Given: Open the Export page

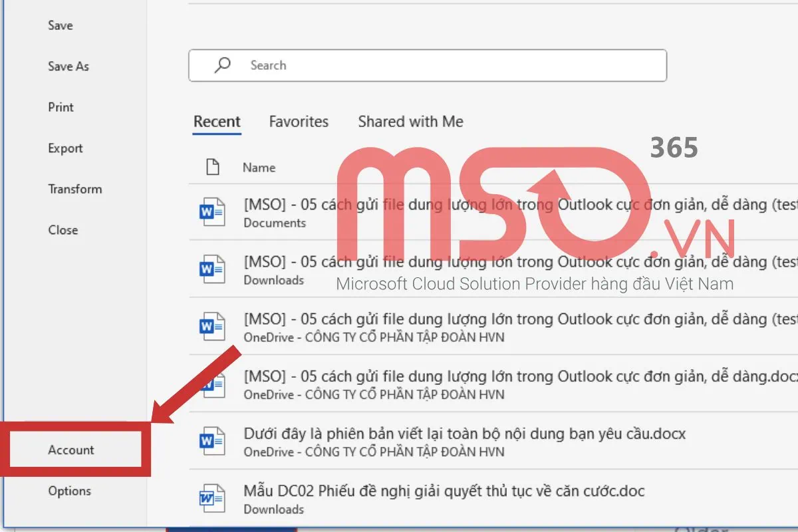Looking at the screenshot, I should 65,148.
